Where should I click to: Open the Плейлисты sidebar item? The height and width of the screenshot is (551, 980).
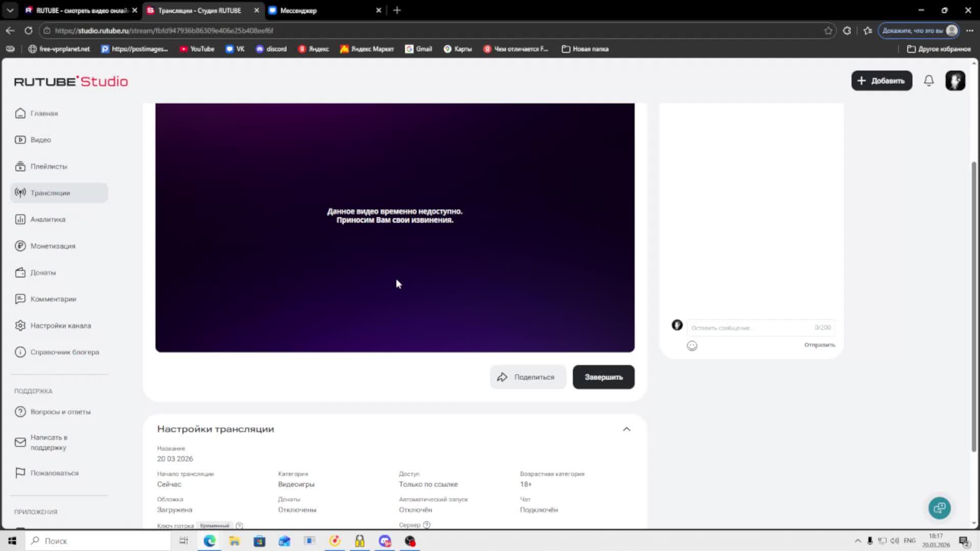coord(48,166)
